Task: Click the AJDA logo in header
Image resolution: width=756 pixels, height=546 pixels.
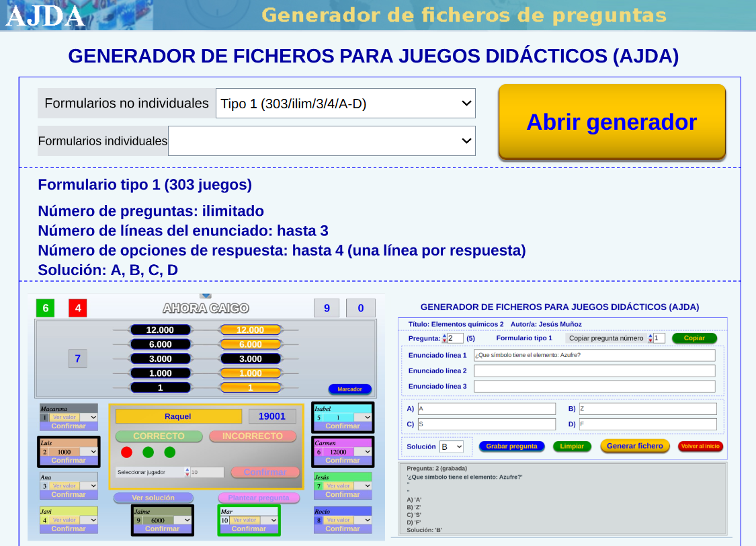Action: point(44,15)
